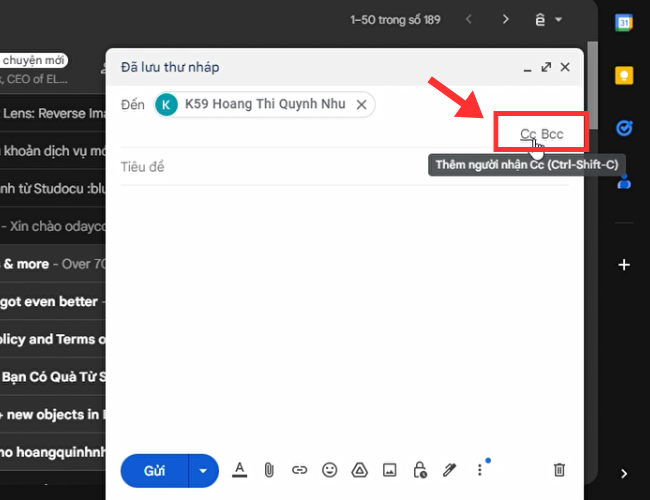Open more send options dropdown arrow
The width and height of the screenshot is (650, 500).
coord(204,469)
